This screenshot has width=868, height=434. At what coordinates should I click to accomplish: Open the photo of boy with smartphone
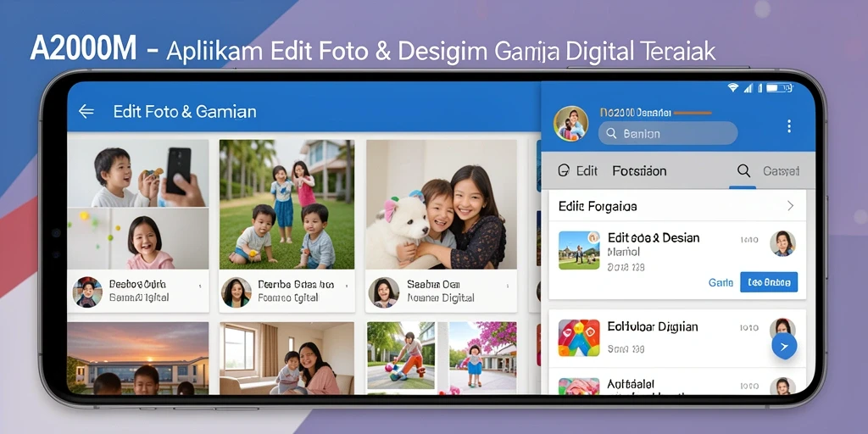tap(138, 173)
